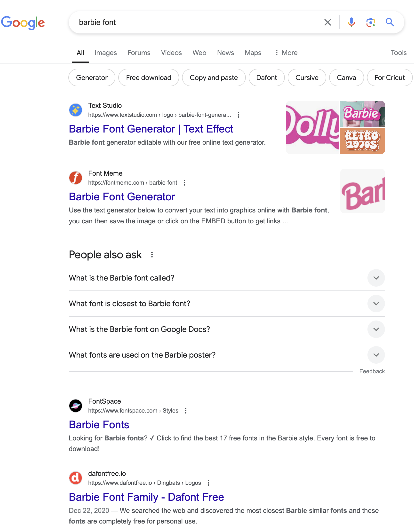
Task: Open the More search categories dropdown
Action: coord(286,53)
